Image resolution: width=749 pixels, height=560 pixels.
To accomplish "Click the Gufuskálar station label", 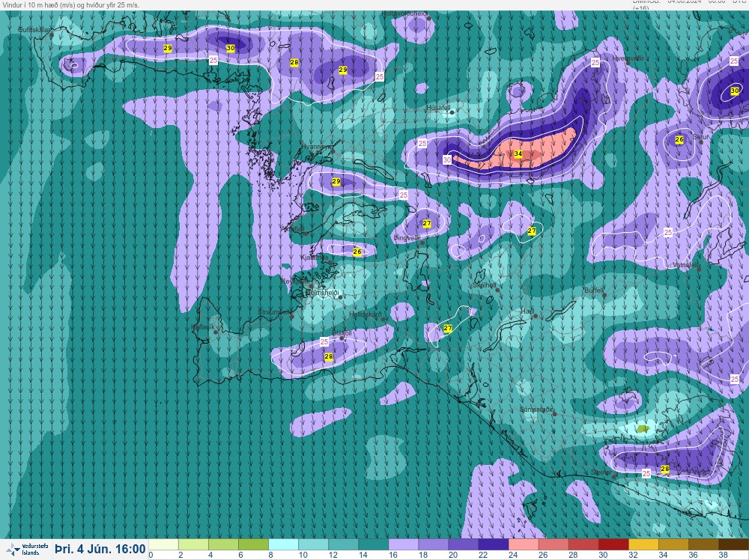I will (34, 30).
